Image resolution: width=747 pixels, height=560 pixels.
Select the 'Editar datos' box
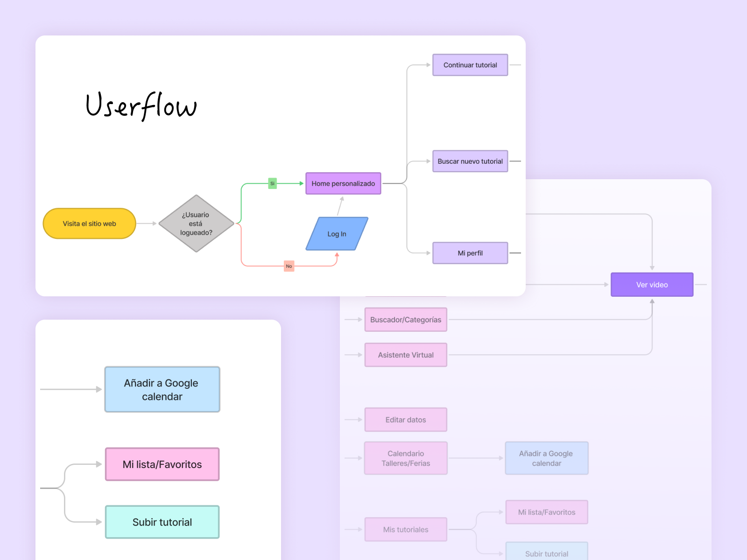point(405,420)
